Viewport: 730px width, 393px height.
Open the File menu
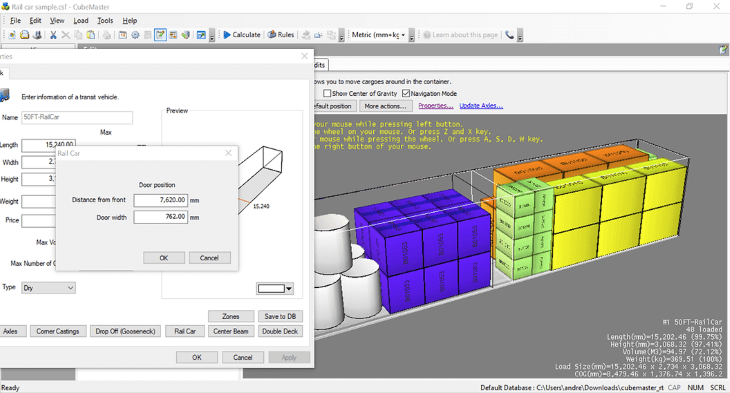15,20
